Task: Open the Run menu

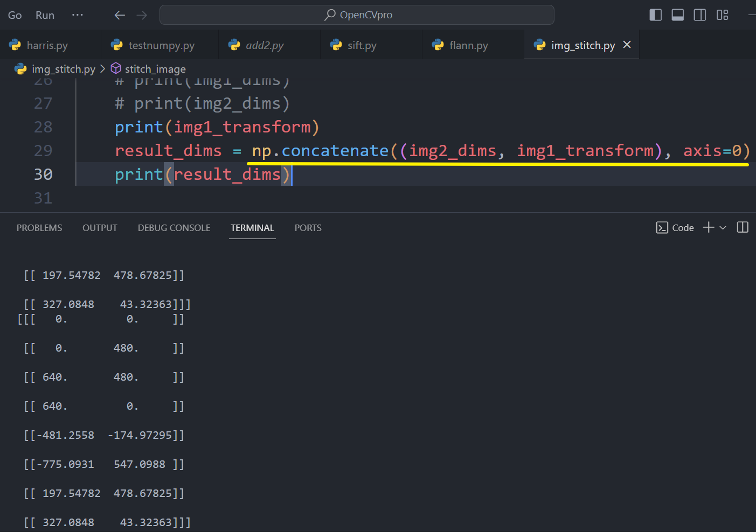Action: click(x=45, y=15)
